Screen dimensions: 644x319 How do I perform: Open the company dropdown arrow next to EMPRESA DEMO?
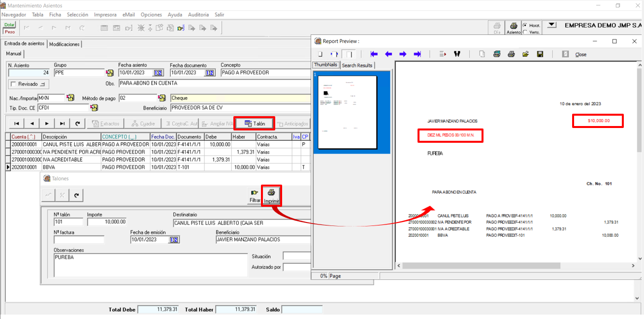(551, 25)
